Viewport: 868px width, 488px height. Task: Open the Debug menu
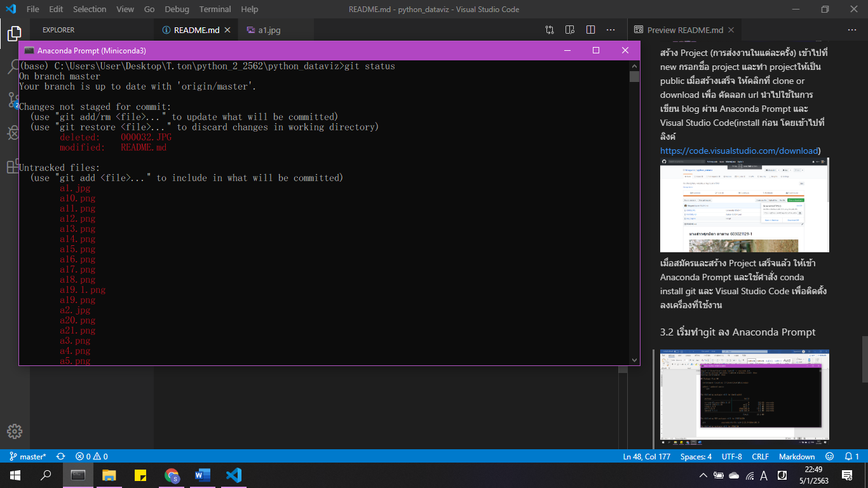[x=177, y=9]
